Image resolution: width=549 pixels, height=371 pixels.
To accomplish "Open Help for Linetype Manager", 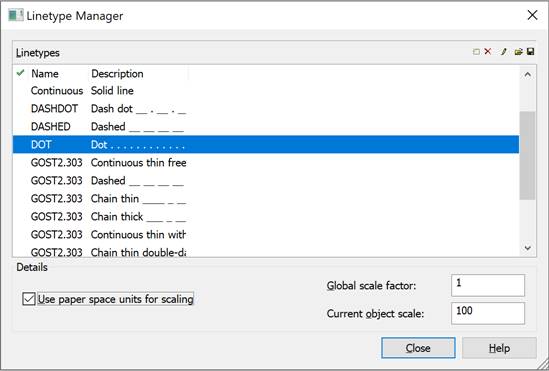I will 499,348.
